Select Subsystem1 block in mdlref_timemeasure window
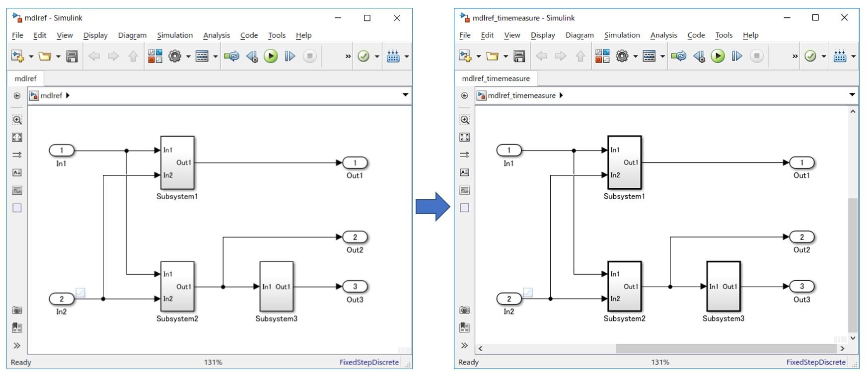This screenshot has height=379, width=868. 625,162
